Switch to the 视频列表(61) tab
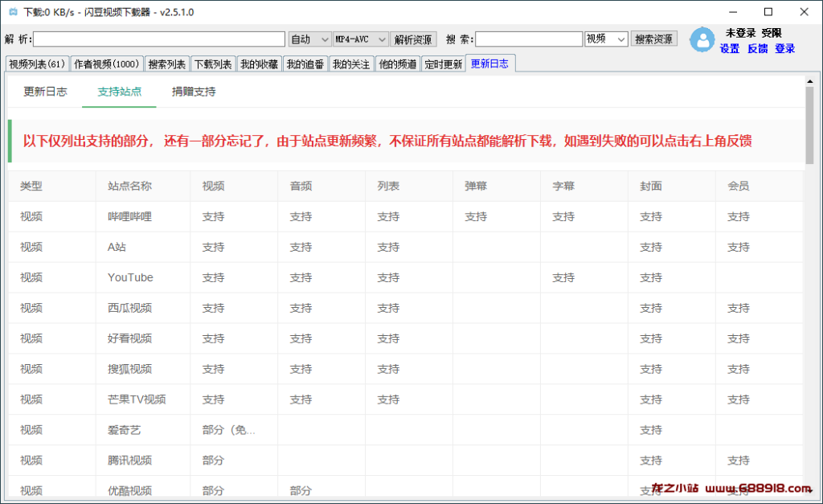823x504 pixels. pos(37,64)
